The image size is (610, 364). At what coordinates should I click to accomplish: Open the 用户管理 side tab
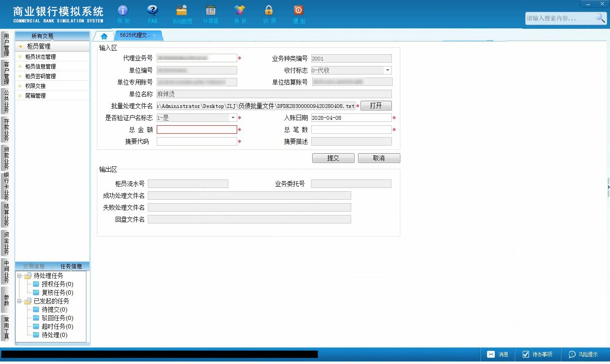(x=6, y=44)
